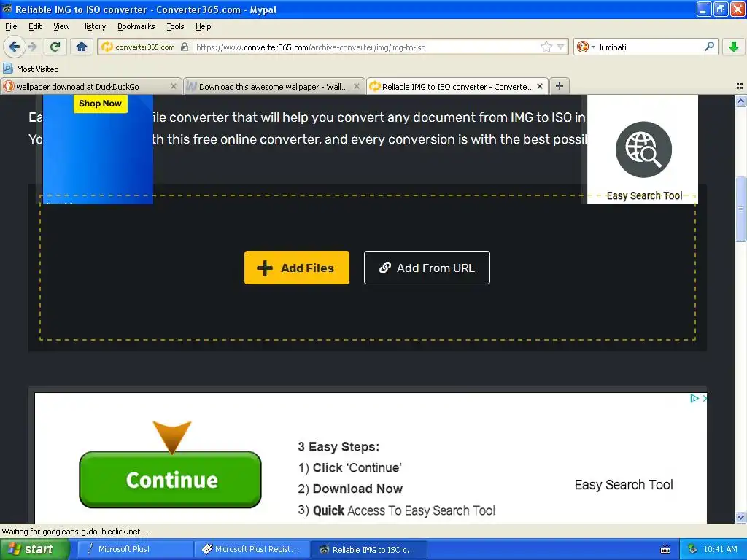Viewport: 747px width, 560px height.
Task: Click the search magnifier in search box
Action: tap(709, 47)
